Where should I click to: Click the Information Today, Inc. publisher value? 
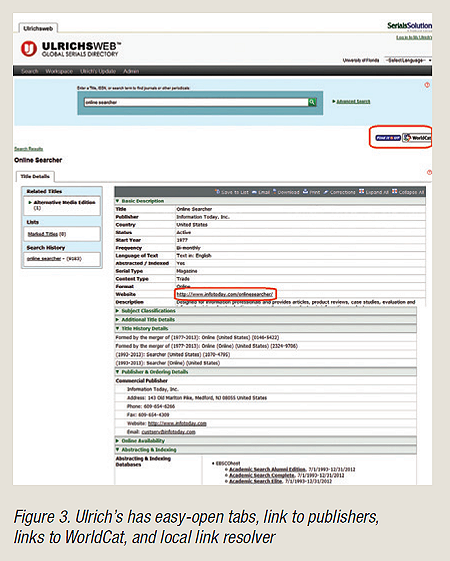pos(203,217)
